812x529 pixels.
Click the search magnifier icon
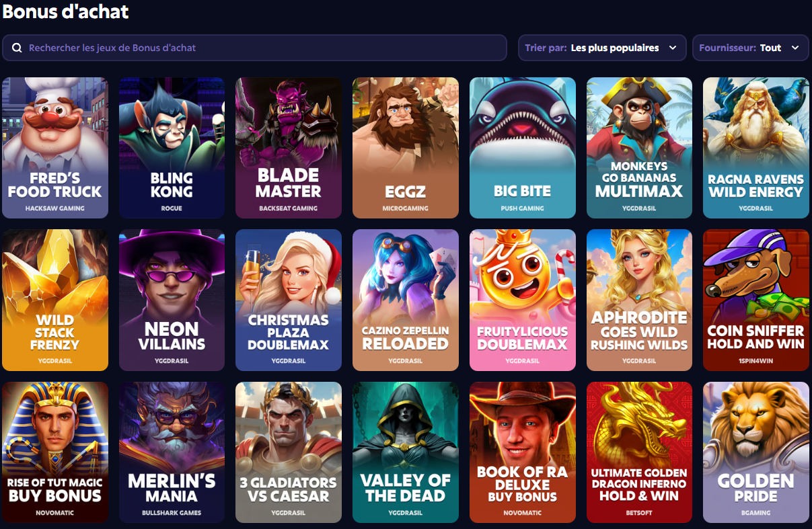[x=17, y=48]
